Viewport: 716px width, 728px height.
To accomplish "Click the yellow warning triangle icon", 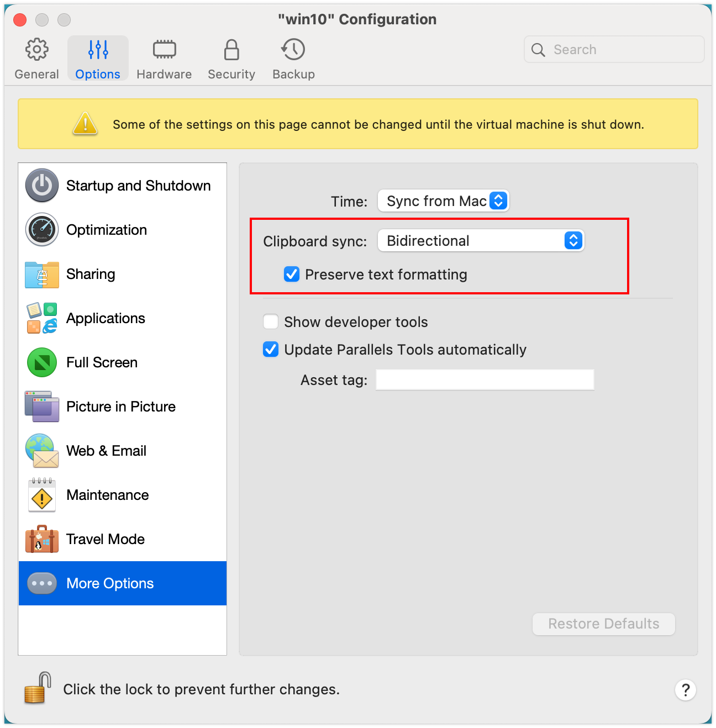I will point(85,124).
